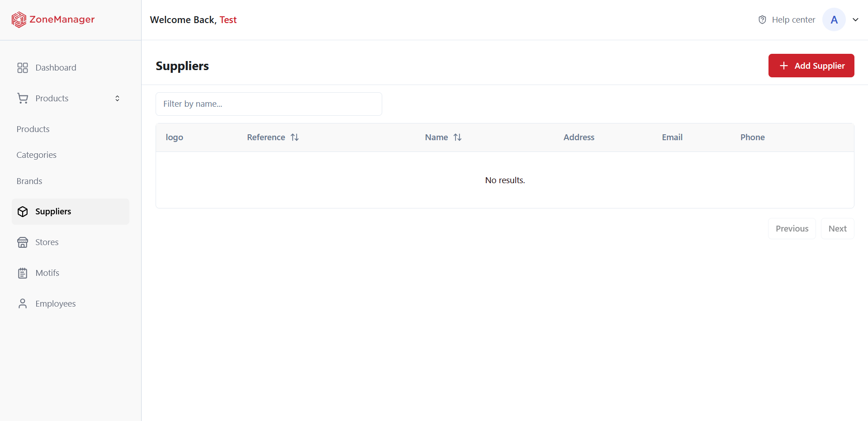Click the circular avatar with letter A
This screenshot has height=421, width=868.
point(833,19)
